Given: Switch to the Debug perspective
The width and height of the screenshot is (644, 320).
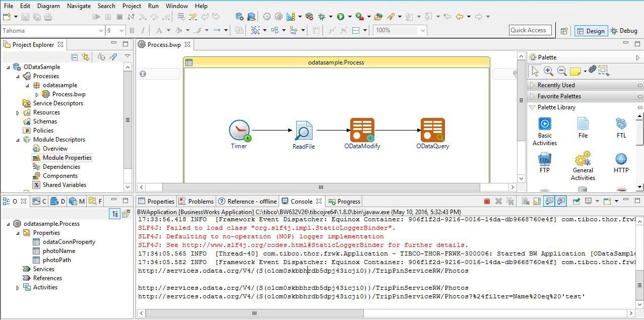Looking at the screenshot, I should [624, 31].
